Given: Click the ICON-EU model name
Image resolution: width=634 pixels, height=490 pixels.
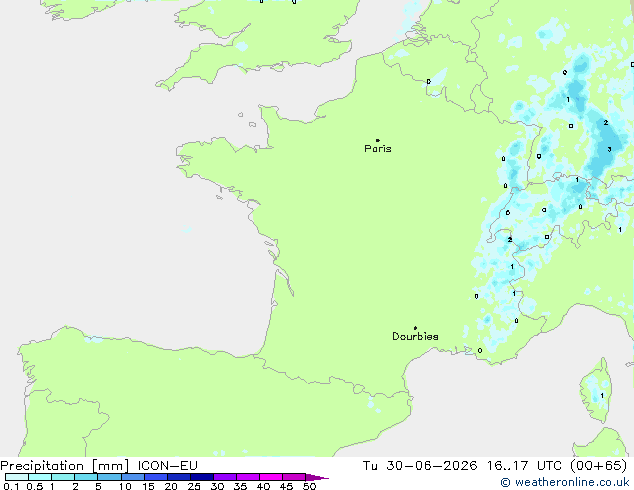Looking at the screenshot, I should [167, 466].
